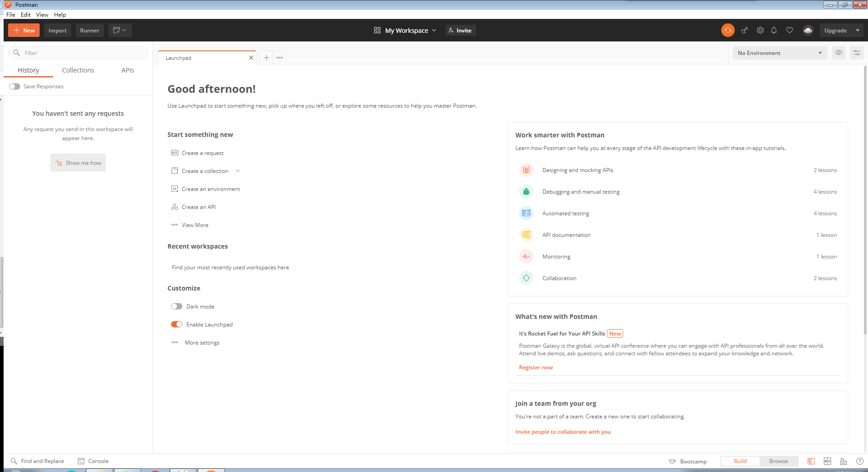Viewport: 868px width, 472px height.
Task: Open the environment quick look eye icon
Action: 839,53
